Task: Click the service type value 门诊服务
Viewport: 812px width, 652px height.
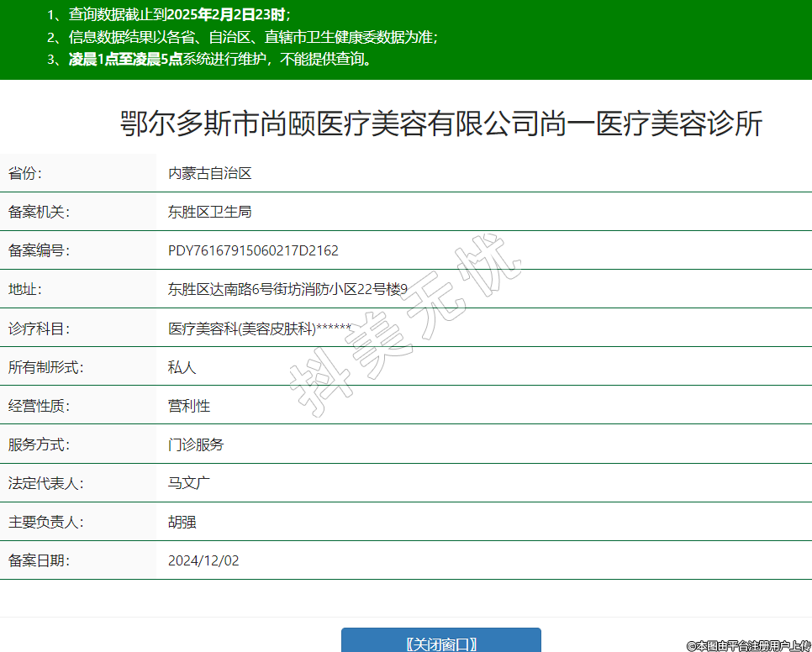Action: 196,444
